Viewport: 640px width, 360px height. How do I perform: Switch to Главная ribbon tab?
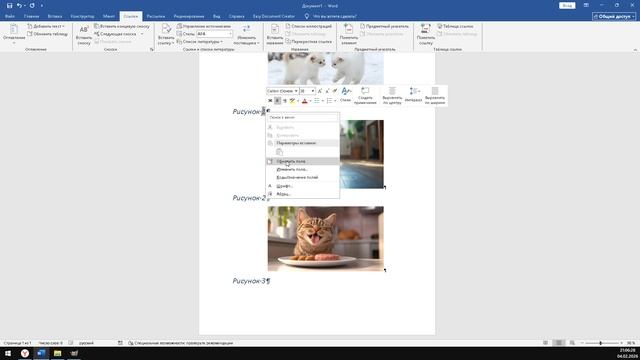point(31,16)
